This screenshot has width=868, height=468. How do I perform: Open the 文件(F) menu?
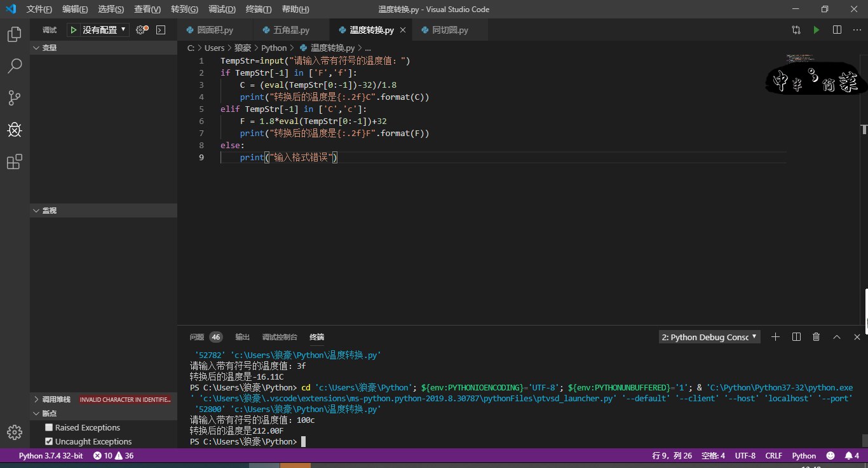point(39,9)
